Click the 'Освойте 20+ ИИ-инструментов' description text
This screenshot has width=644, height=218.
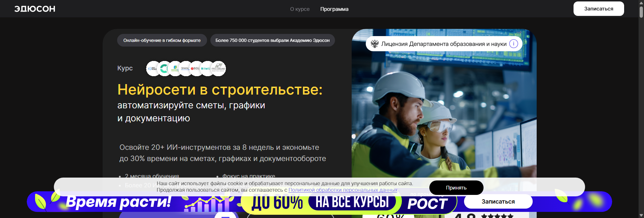(223, 153)
